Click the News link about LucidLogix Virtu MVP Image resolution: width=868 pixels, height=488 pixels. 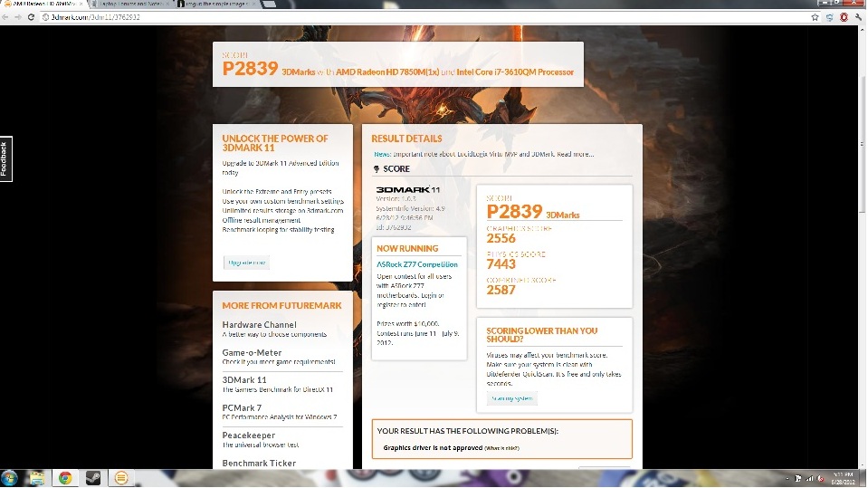484,154
